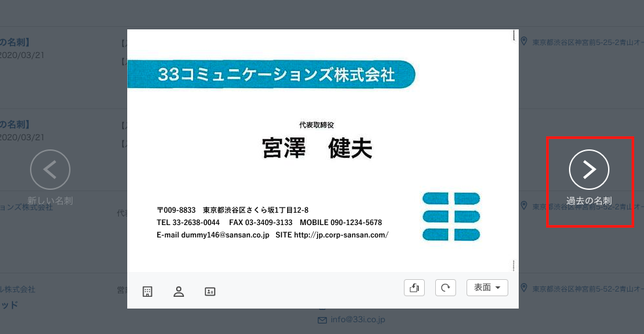Open the business card details icon
The image size is (644, 334).
click(210, 292)
